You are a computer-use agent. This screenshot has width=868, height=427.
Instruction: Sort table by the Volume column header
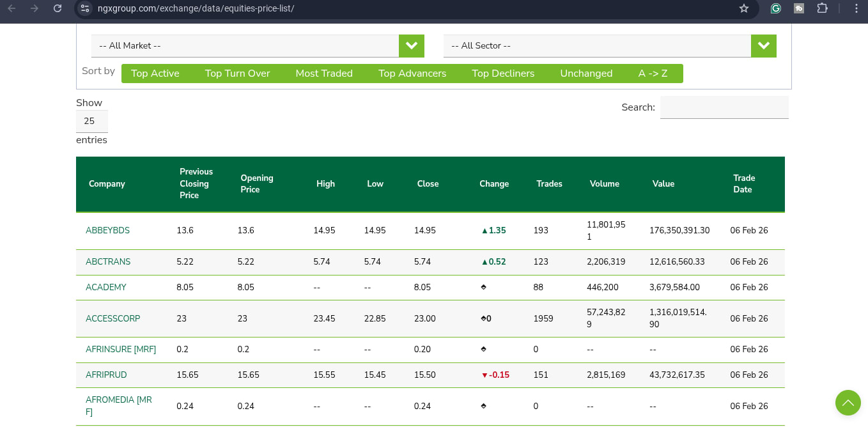point(605,183)
